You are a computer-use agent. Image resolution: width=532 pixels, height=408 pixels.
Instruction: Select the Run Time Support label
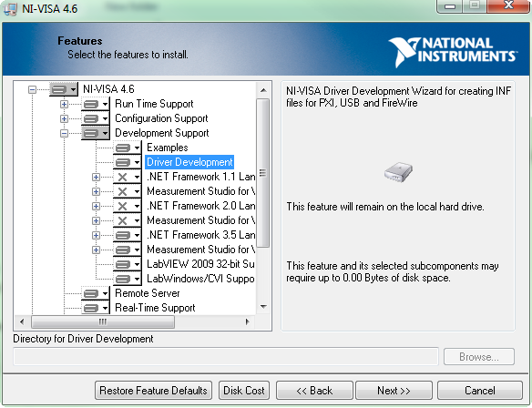click(154, 104)
